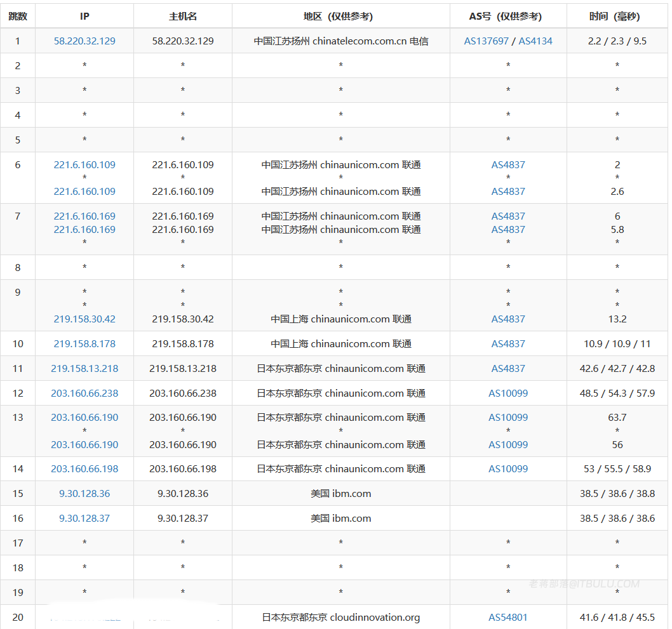
Task: Click AS4837 link in hop 10 row
Action: click(x=508, y=344)
